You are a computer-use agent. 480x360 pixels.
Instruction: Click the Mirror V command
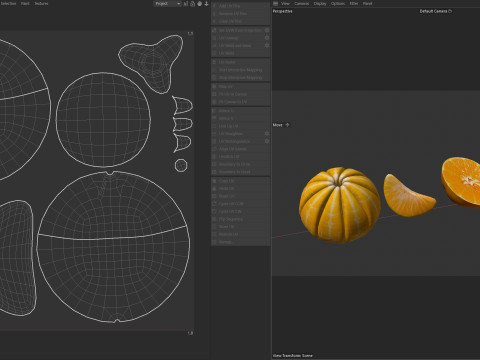226,118
